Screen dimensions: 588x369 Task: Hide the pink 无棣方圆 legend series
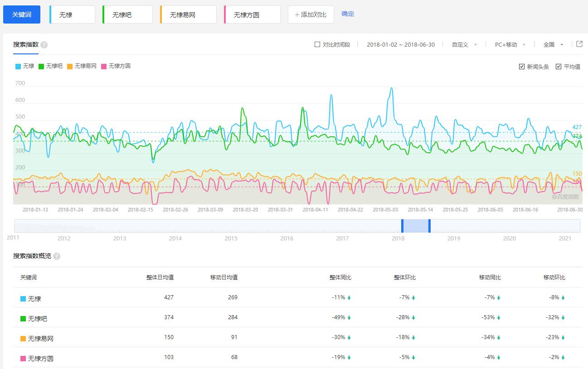tap(116, 66)
